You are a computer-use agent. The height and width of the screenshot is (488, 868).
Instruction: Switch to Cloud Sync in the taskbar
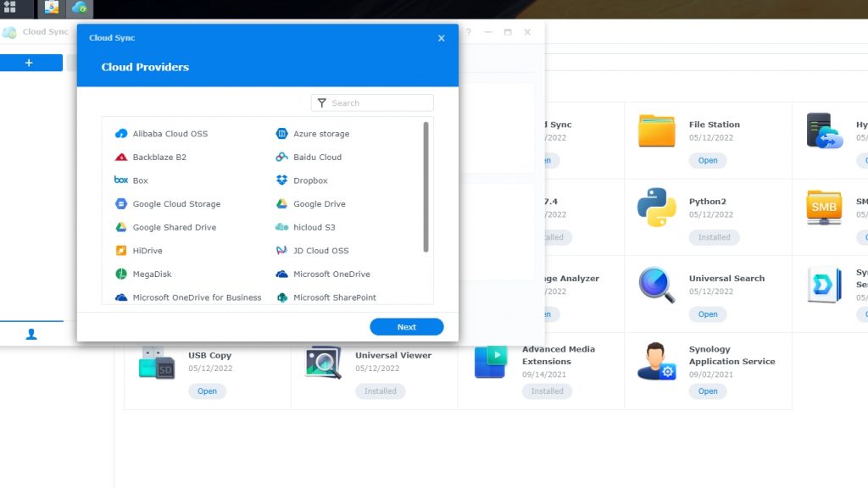point(79,8)
